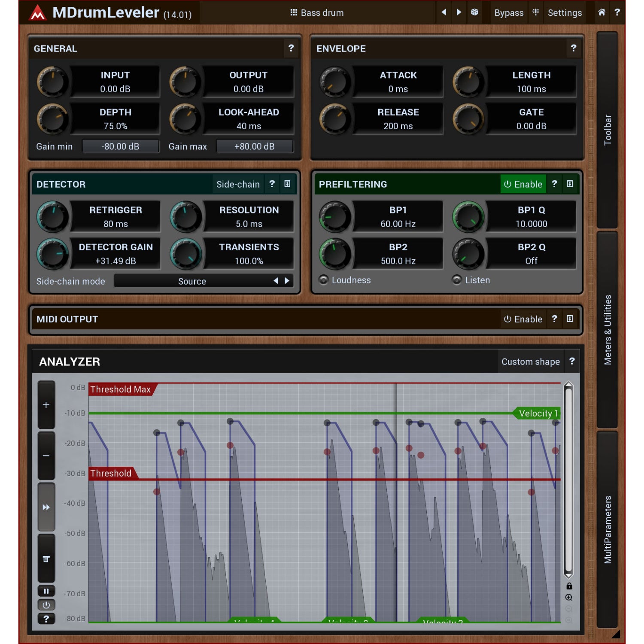Expand the MultiParameters side tab
Screen dimensions: 644x644
click(x=607, y=530)
